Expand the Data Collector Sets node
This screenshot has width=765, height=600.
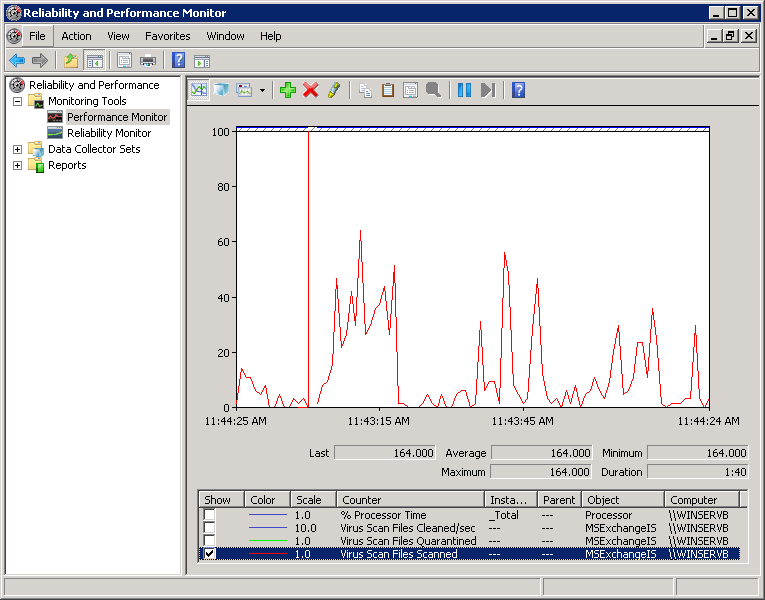(x=18, y=149)
